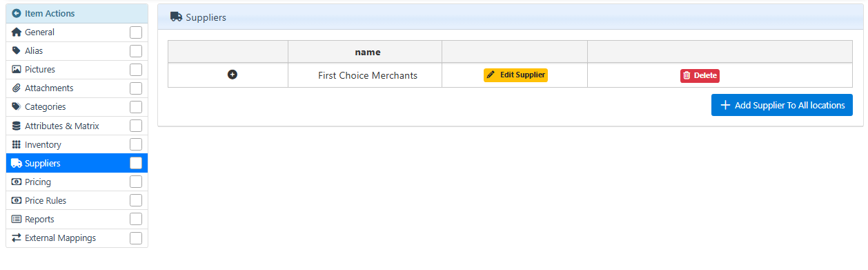Toggle the checkbox beside General
The image size is (868, 270).
pyautogui.click(x=136, y=32)
